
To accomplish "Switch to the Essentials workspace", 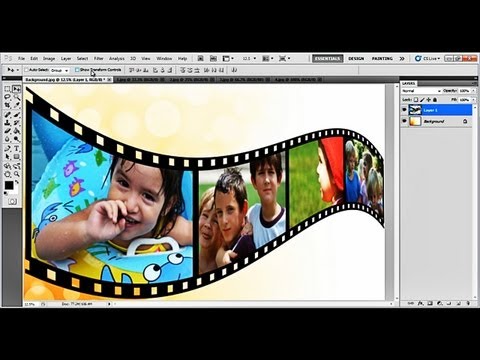I will pyautogui.click(x=328, y=58).
